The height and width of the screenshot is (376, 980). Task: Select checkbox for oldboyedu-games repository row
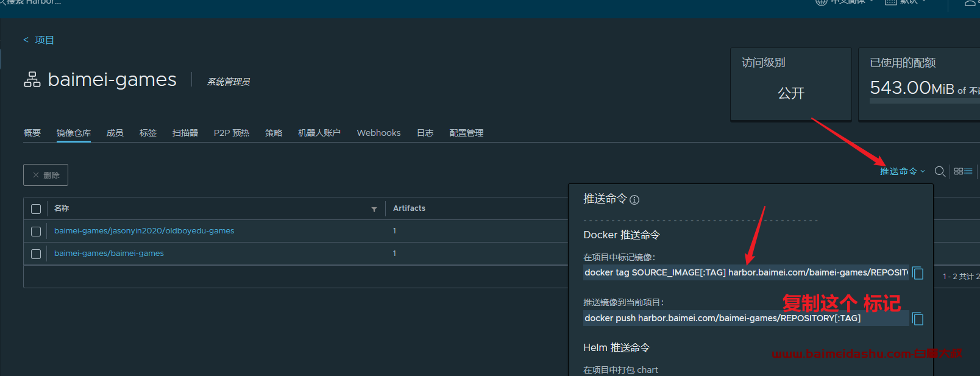(x=36, y=232)
